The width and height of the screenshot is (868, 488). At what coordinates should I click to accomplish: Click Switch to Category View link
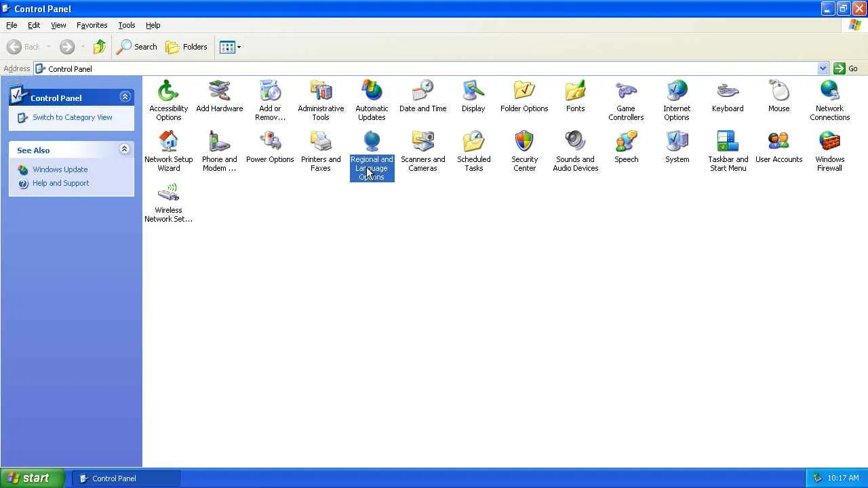click(73, 117)
